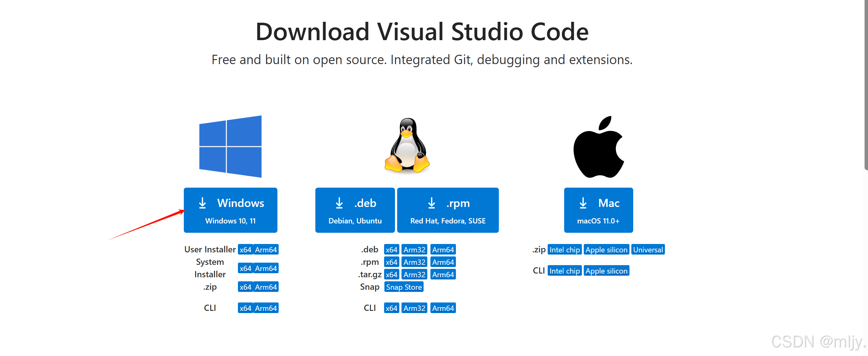
Task: Download the Debian, Ubuntu .deb package
Action: point(355,210)
